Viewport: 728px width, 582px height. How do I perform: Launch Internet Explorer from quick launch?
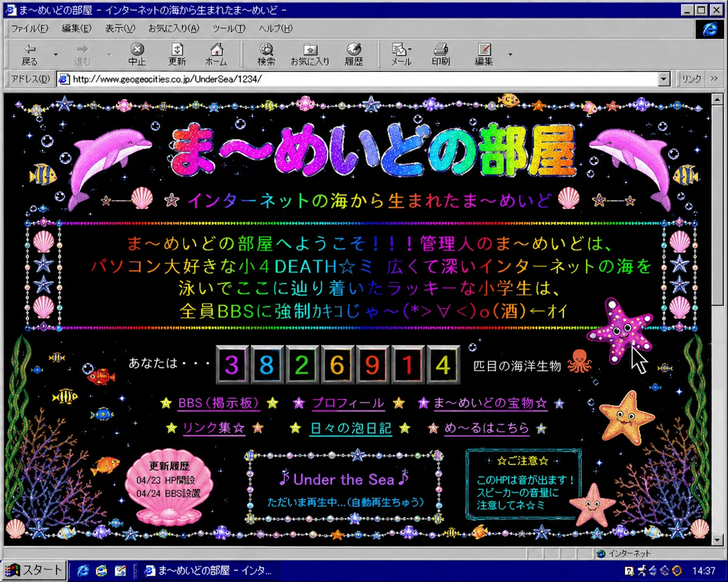click(x=83, y=570)
